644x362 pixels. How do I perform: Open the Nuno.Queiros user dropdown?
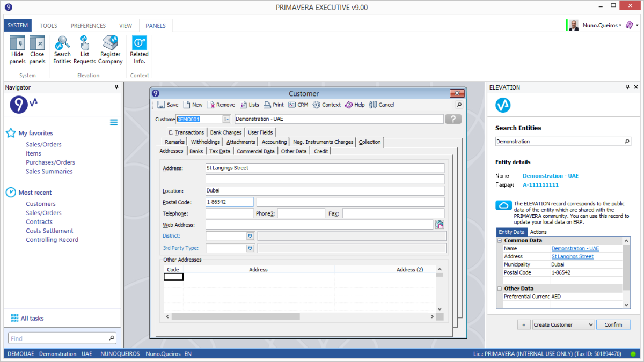(x=602, y=25)
